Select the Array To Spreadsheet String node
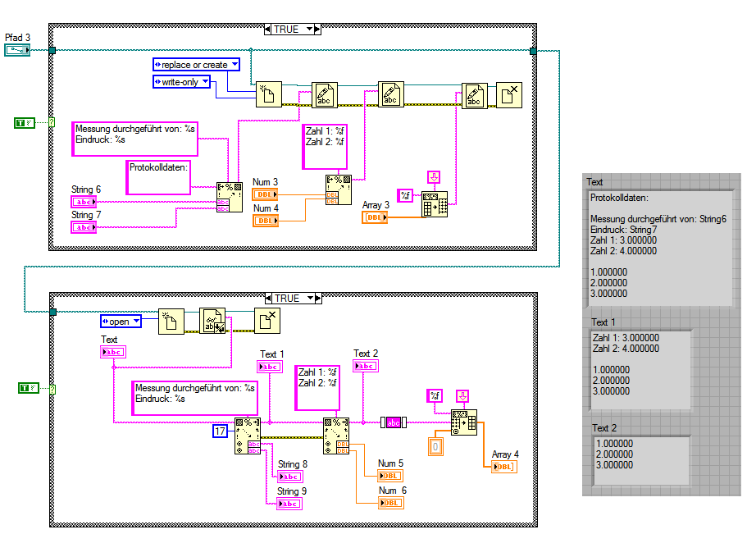Image resolution: width=756 pixels, height=534 pixels. [x=435, y=204]
